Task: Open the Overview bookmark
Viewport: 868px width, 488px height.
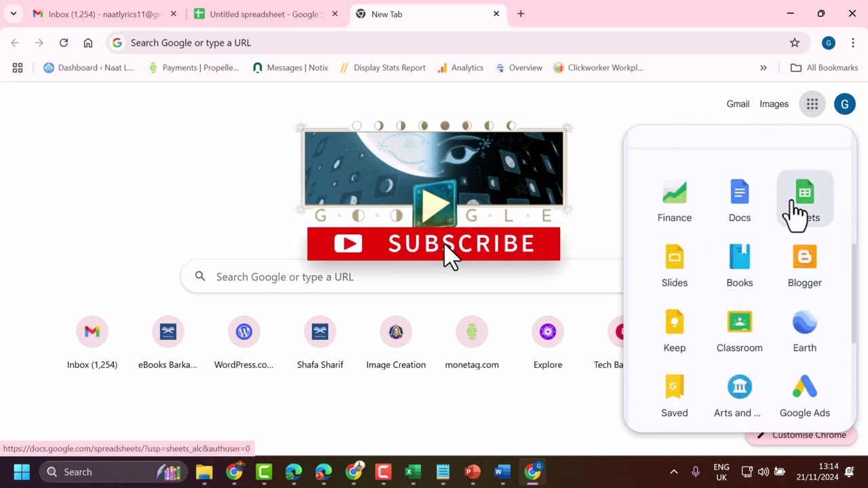Action: (x=519, y=68)
